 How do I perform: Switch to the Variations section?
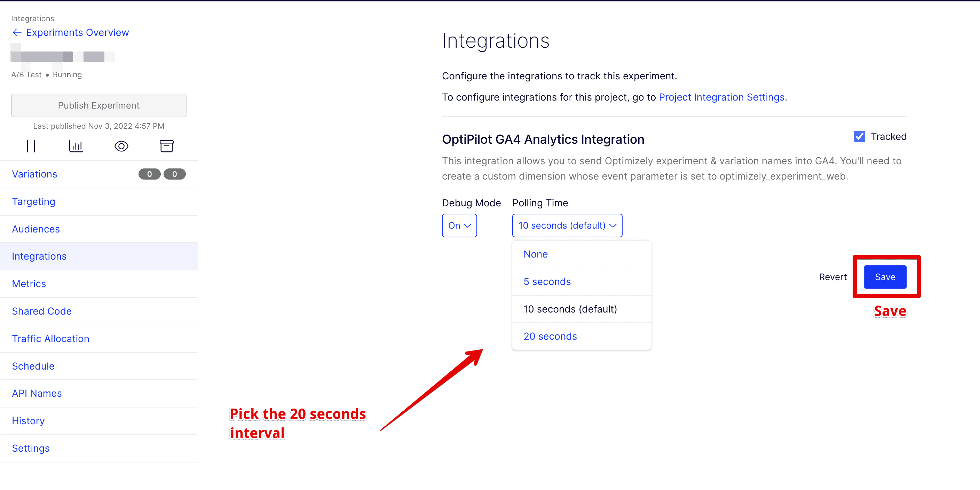(x=34, y=174)
